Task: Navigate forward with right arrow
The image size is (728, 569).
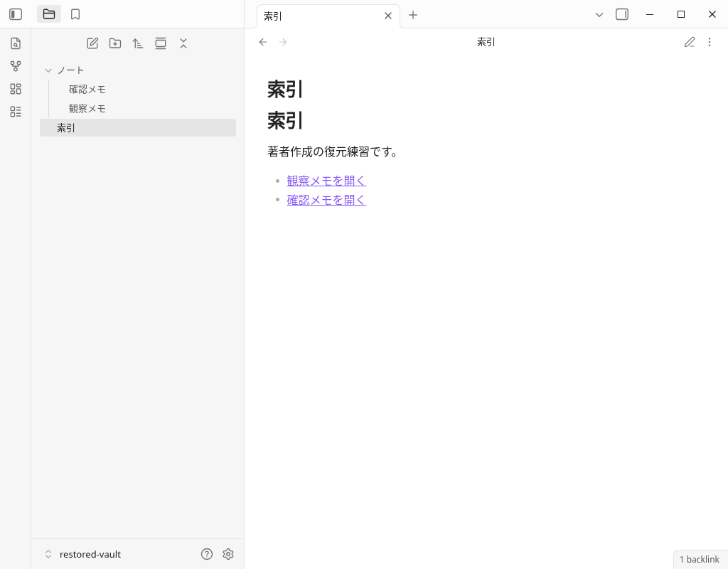Action: (283, 42)
